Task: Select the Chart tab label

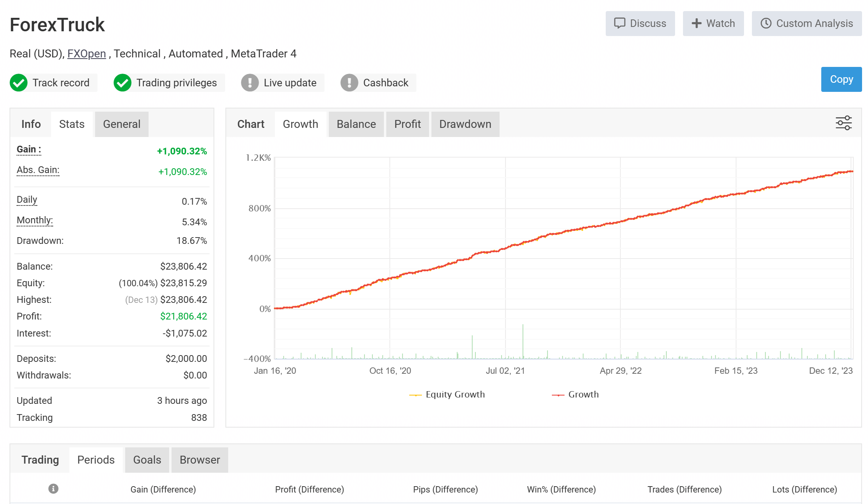Action: (x=251, y=124)
